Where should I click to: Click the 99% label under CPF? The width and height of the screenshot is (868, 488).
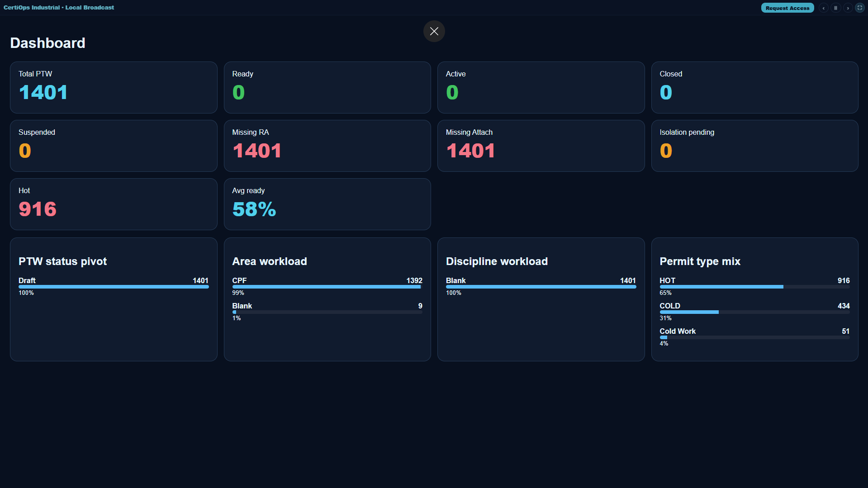238,293
